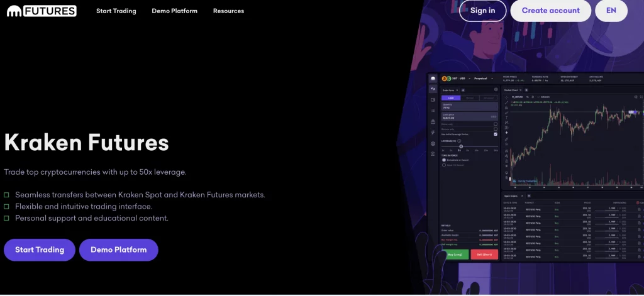
Task: Switch to the Limit order tab
Action: (450, 98)
